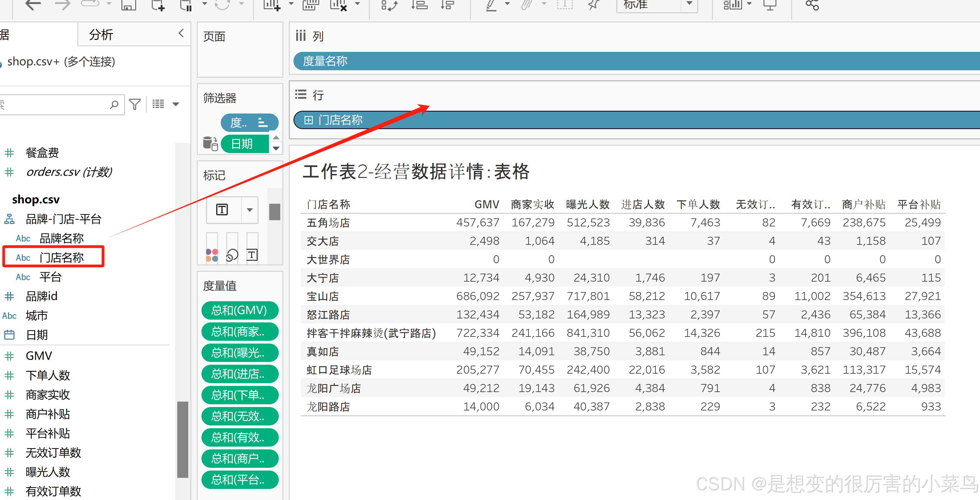Image resolution: width=980 pixels, height=500 pixels.
Task: Open the 标准 view size dropdown
Action: click(689, 4)
